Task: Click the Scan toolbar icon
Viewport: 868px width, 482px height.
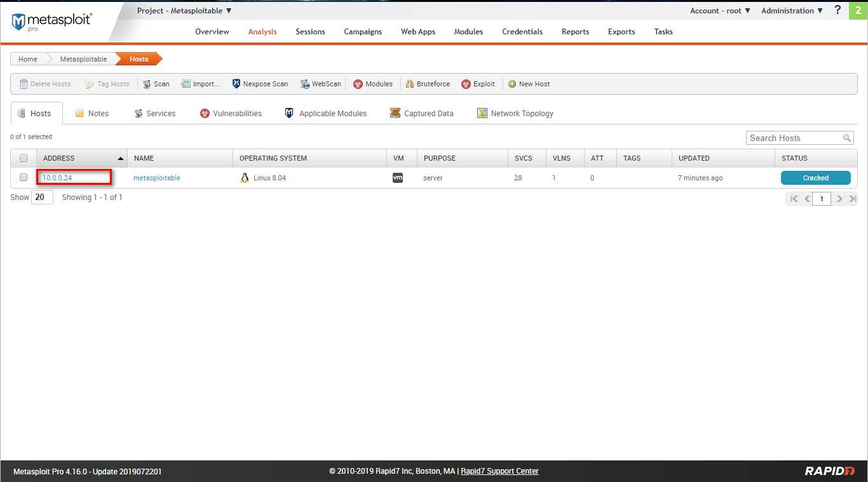Action: pyautogui.click(x=147, y=84)
